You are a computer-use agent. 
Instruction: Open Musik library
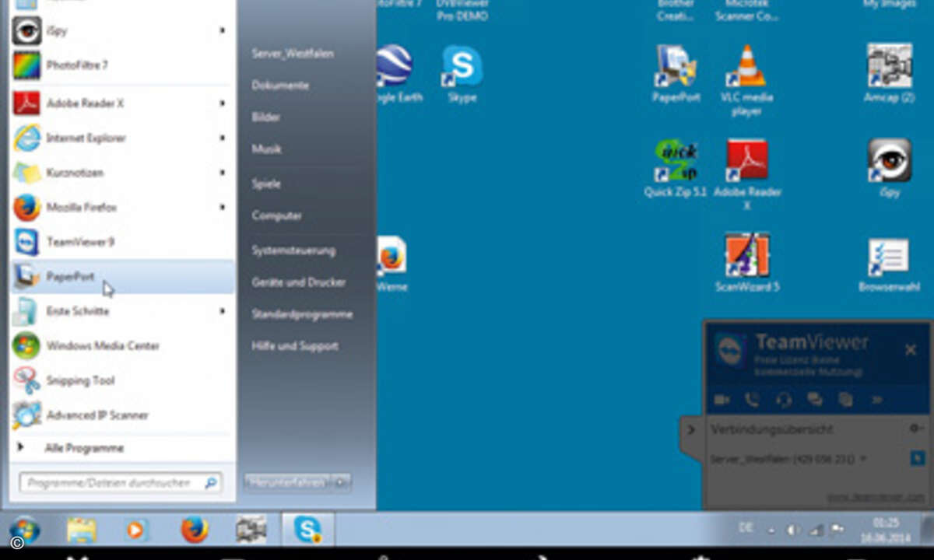266,149
